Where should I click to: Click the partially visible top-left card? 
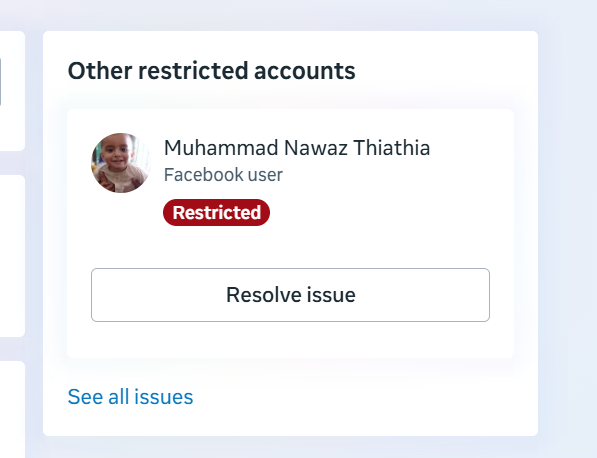tap(12, 91)
